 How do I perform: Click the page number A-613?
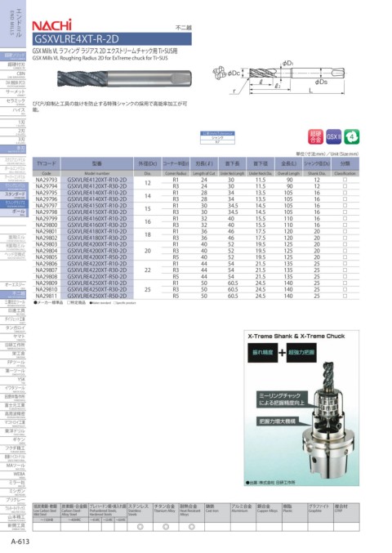coord(20,542)
